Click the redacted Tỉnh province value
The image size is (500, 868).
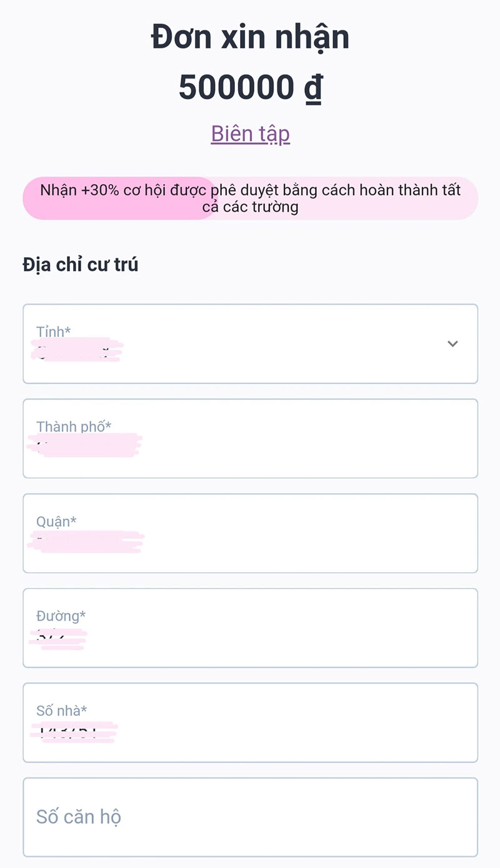pos(77,351)
